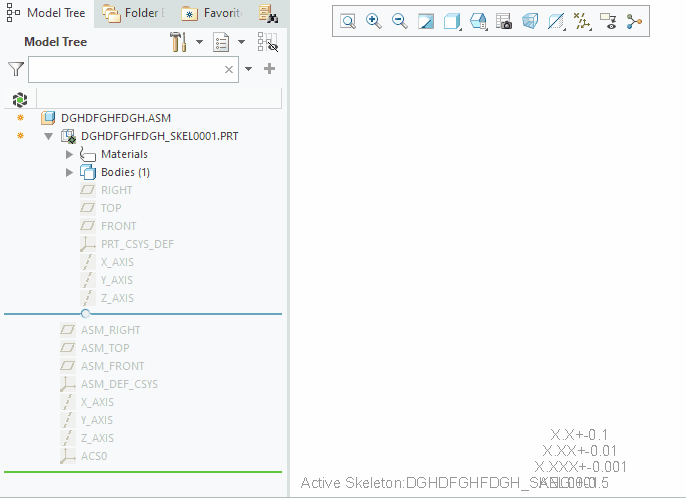Select DGHDFGHFDGH.ASM in the tree
This screenshot has height=498, width=686.
tap(116, 118)
